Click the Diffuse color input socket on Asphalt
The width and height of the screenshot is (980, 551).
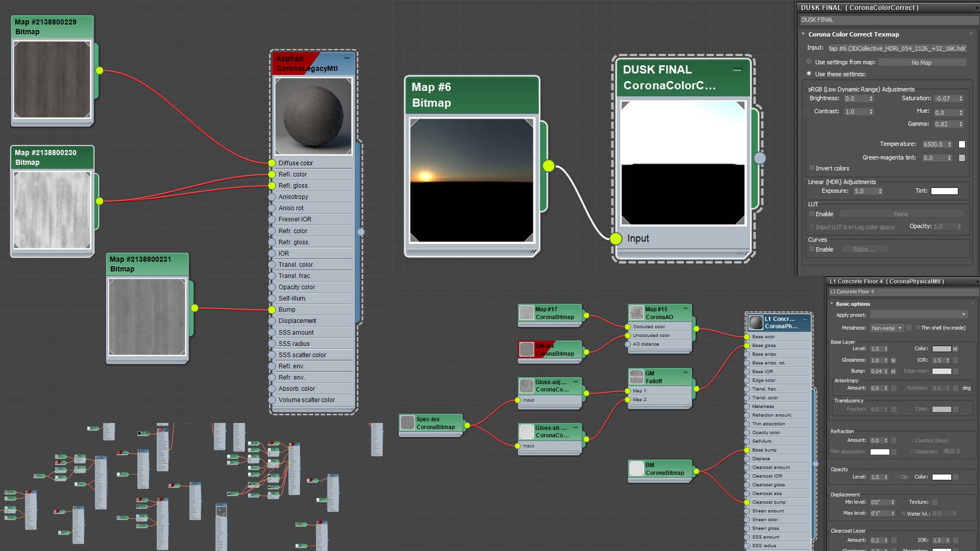(272, 163)
